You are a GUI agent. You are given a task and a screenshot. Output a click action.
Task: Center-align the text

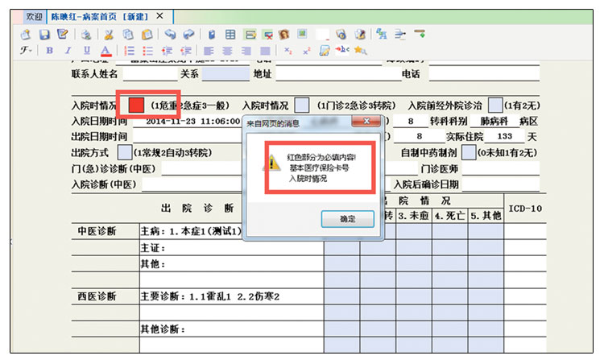point(227,51)
